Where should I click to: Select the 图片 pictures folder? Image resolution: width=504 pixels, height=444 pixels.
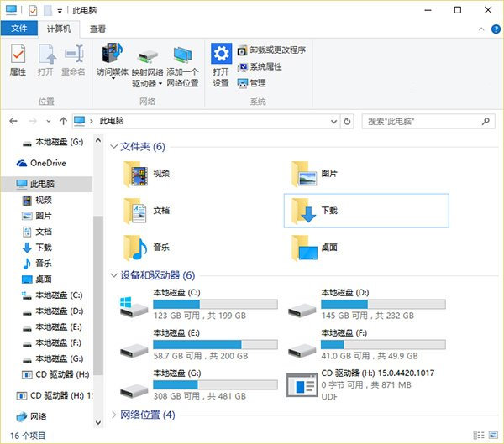(x=314, y=174)
